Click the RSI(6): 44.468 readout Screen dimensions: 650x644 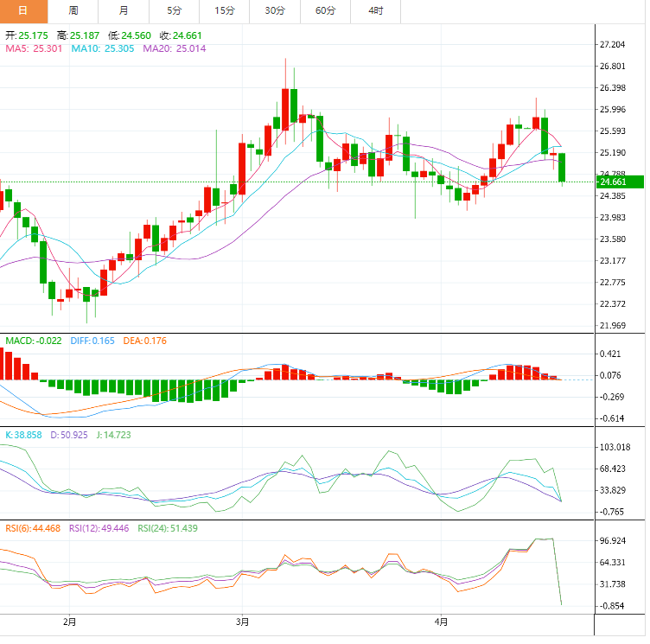[x=33, y=528]
